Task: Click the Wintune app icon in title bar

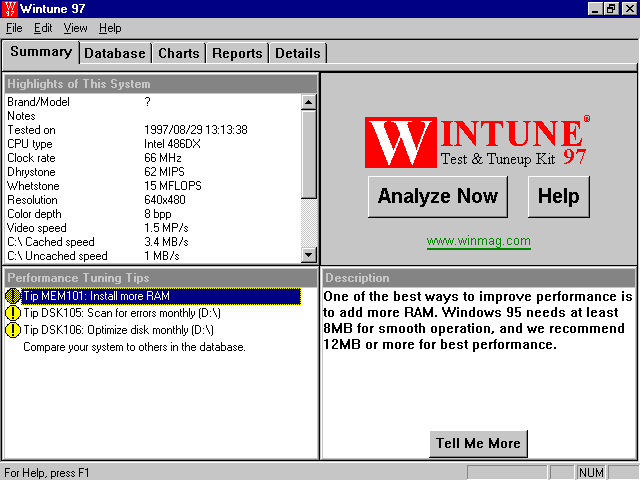Action: 11,9
